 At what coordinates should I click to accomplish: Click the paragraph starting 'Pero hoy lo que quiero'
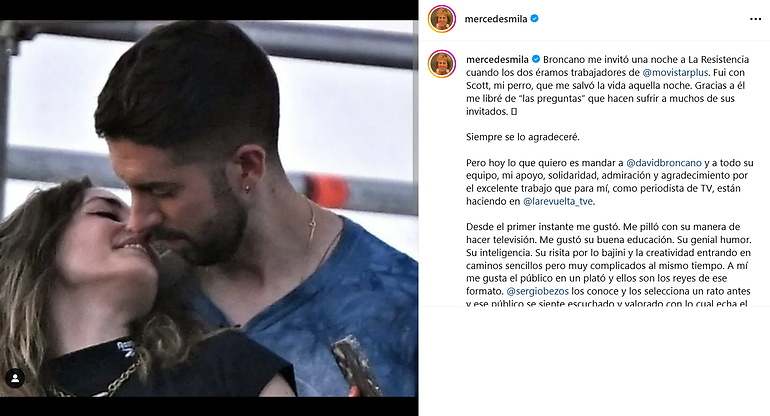click(609, 182)
